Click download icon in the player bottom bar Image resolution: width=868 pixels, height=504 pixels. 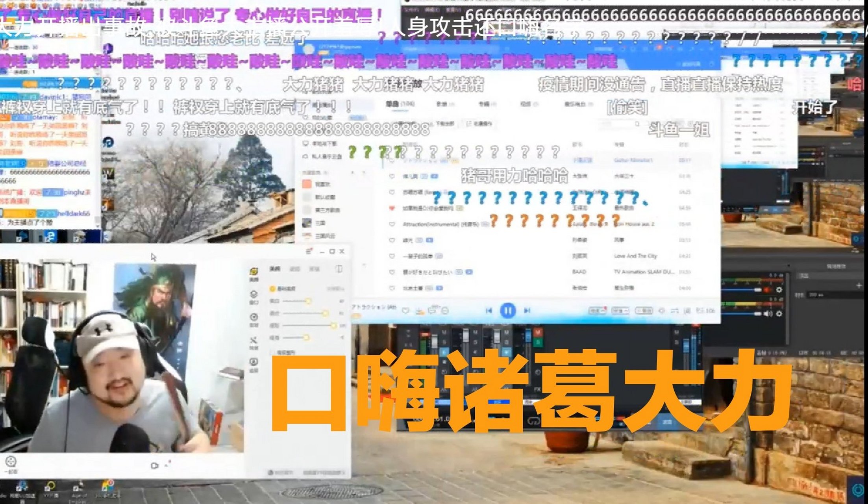pyautogui.click(x=420, y=311)
